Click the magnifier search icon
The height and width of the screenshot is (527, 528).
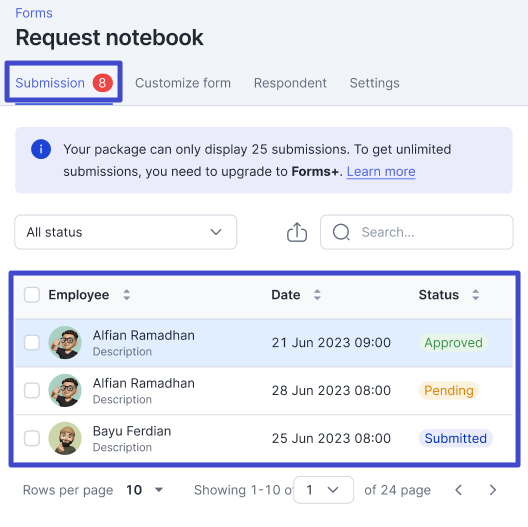341,232
